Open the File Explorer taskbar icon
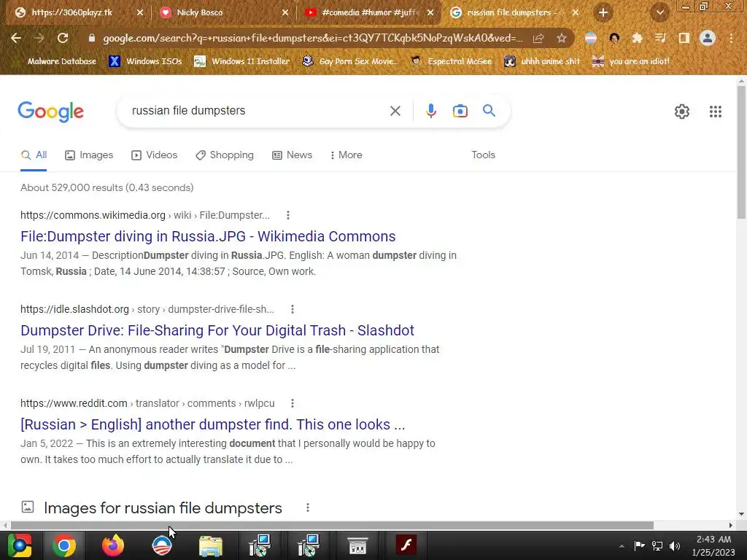747x560 pixels. 211,545
